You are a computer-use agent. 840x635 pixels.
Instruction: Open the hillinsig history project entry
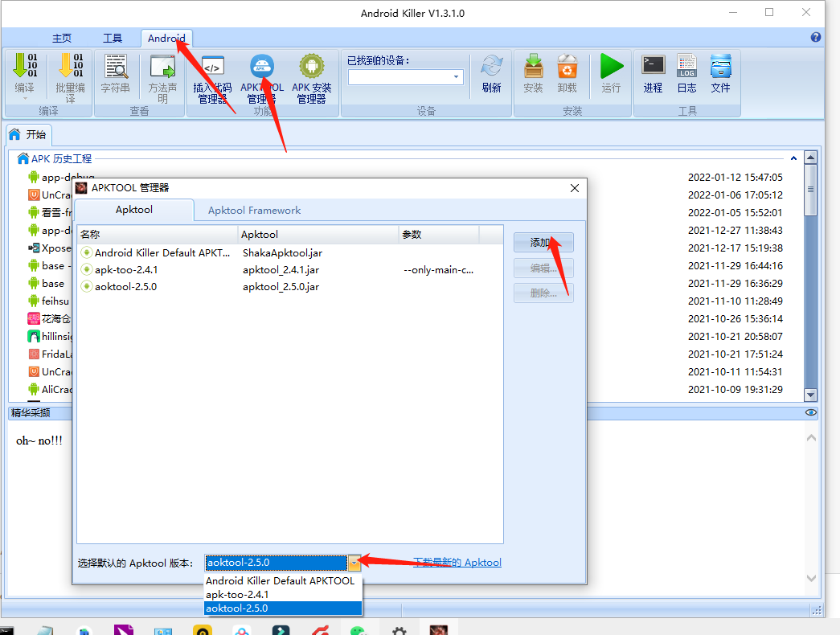tap(49, 337)
